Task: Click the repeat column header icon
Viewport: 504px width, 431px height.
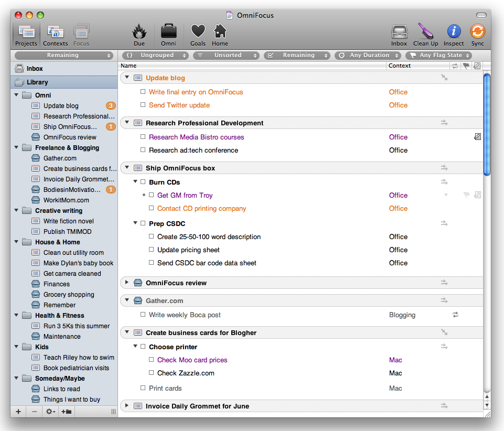Action: click(455, 66)
